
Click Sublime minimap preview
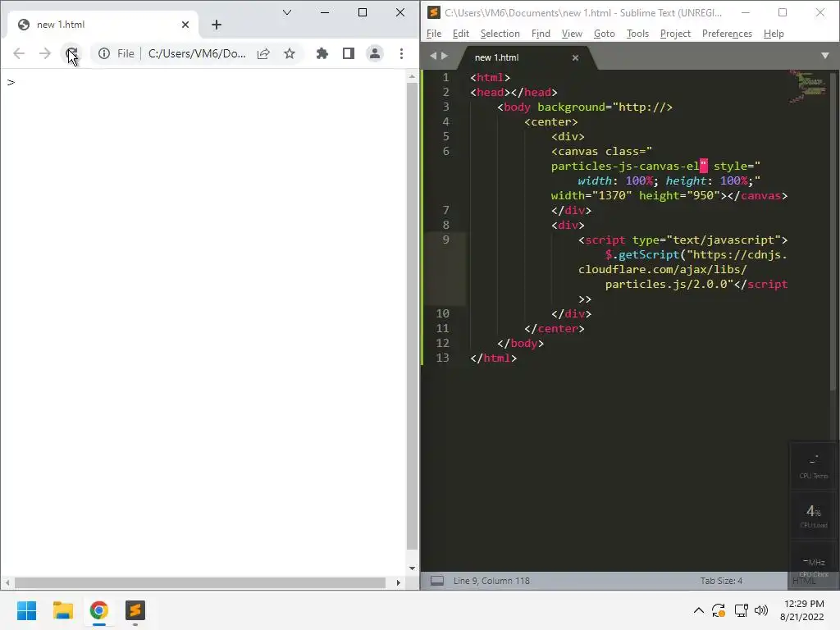pos(809,85)
